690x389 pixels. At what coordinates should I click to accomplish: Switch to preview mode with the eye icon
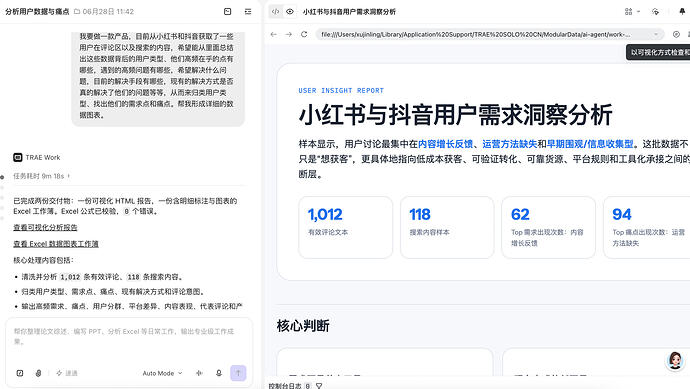290,11
